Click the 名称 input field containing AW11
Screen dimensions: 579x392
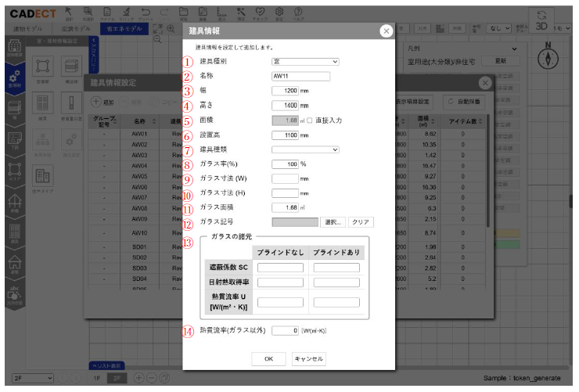coord(301,76)
